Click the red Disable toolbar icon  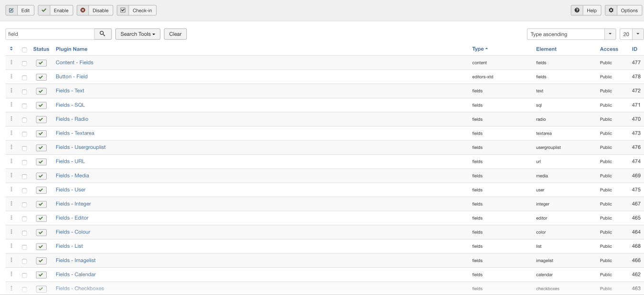pos(83,10)
